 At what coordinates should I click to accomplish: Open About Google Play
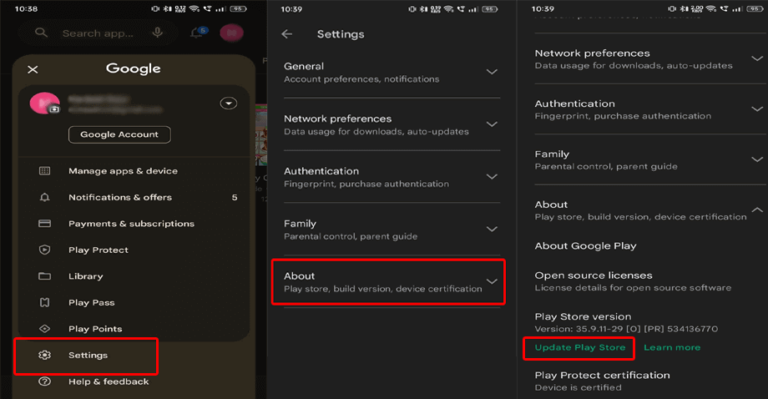[x=586, y=246]
